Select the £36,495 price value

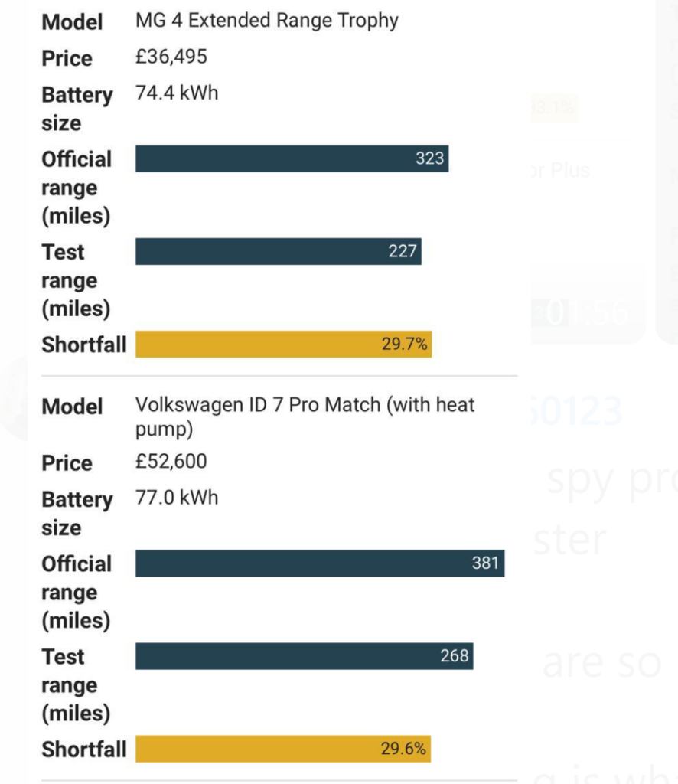click(171, 57)
